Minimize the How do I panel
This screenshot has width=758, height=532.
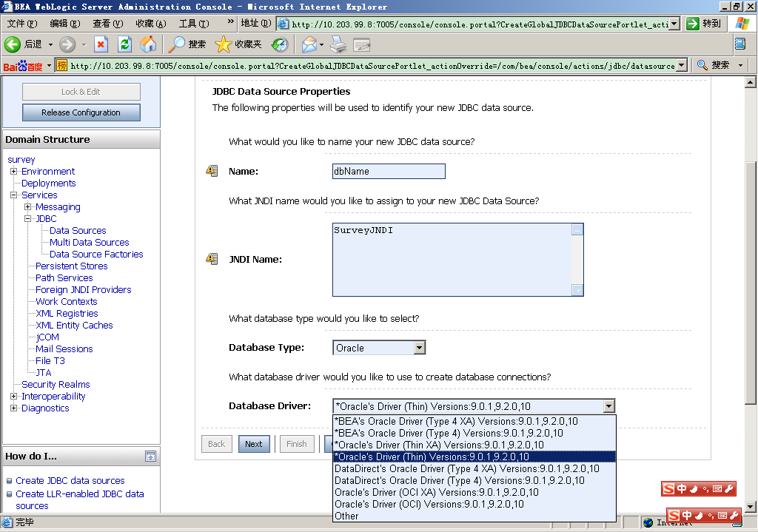click(x=150, y=456)
